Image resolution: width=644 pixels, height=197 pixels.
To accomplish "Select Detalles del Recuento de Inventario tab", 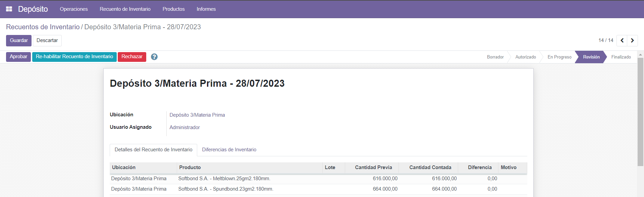I will (x=153, y=150).
